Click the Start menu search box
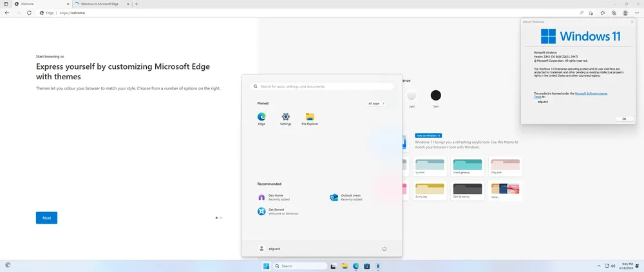 322,87
